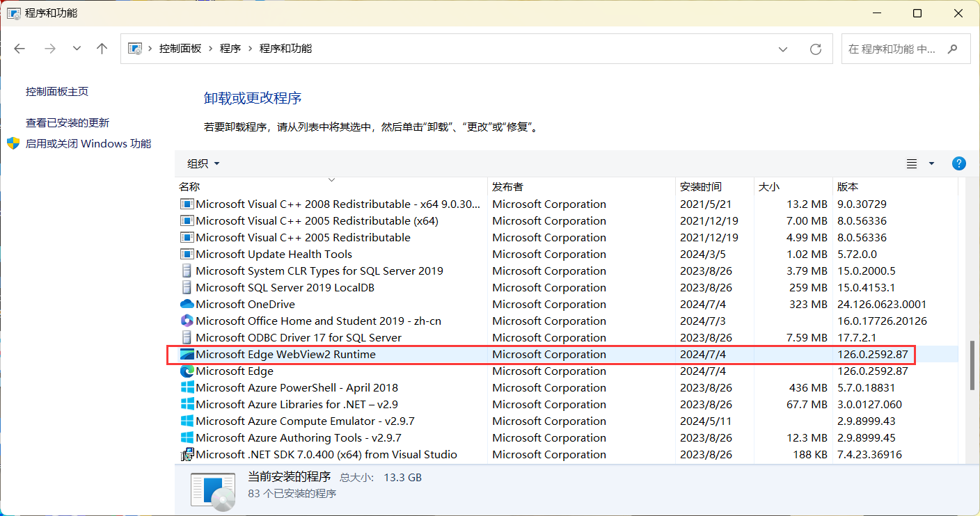This screenshot has height=516, width=980.
Task: Click the Edge WebView2 Runtime icon
Action: point(187,355)
